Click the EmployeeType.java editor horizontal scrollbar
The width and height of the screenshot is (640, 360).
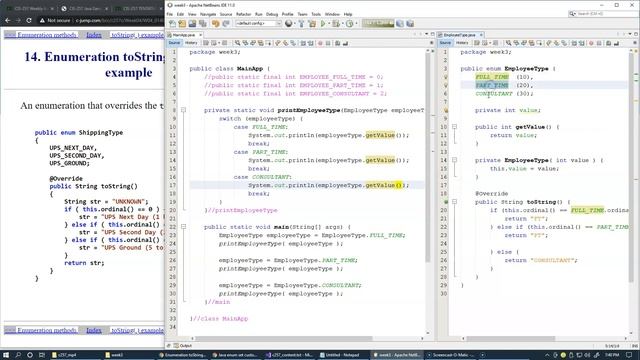click(511, 338)
